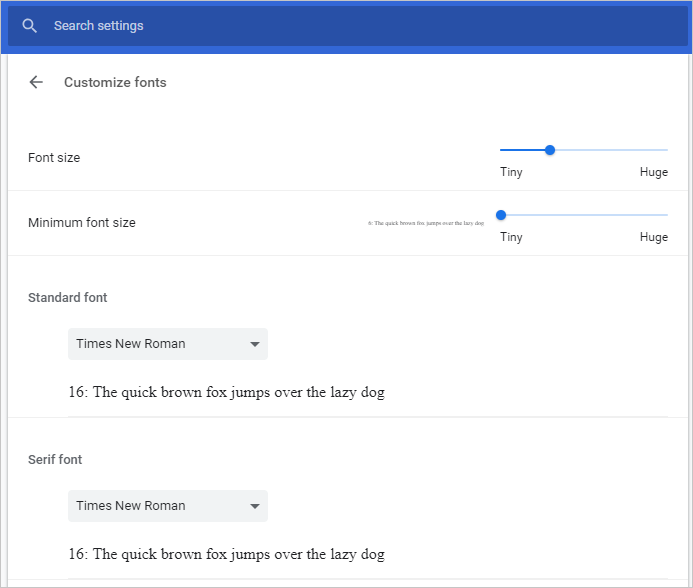This screenshot has height=588, width=693.
Task: Click the Font size slider handle
Action: (550, 150)
